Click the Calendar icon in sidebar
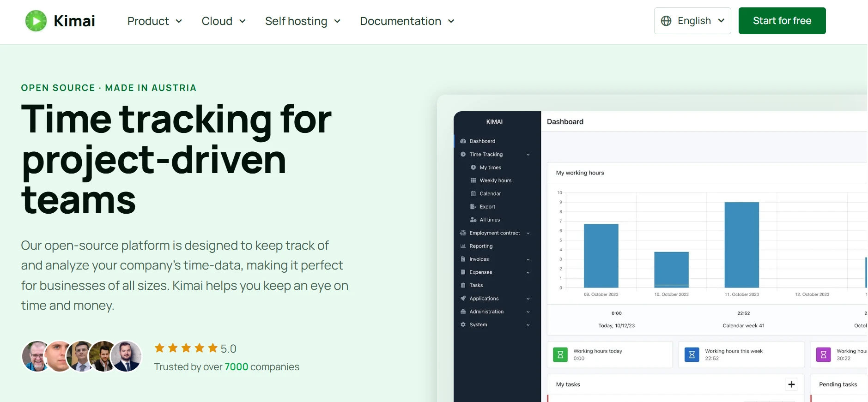 473,194
